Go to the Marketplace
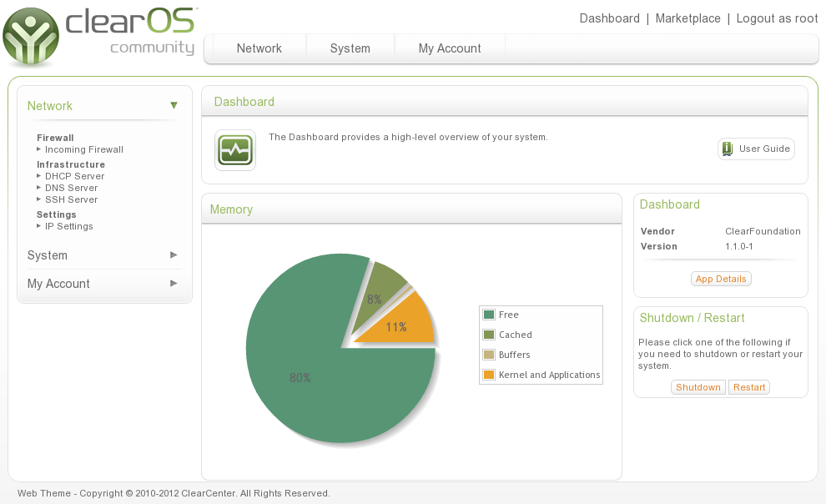Screen dimensions: 826x504 coord(687,18)
